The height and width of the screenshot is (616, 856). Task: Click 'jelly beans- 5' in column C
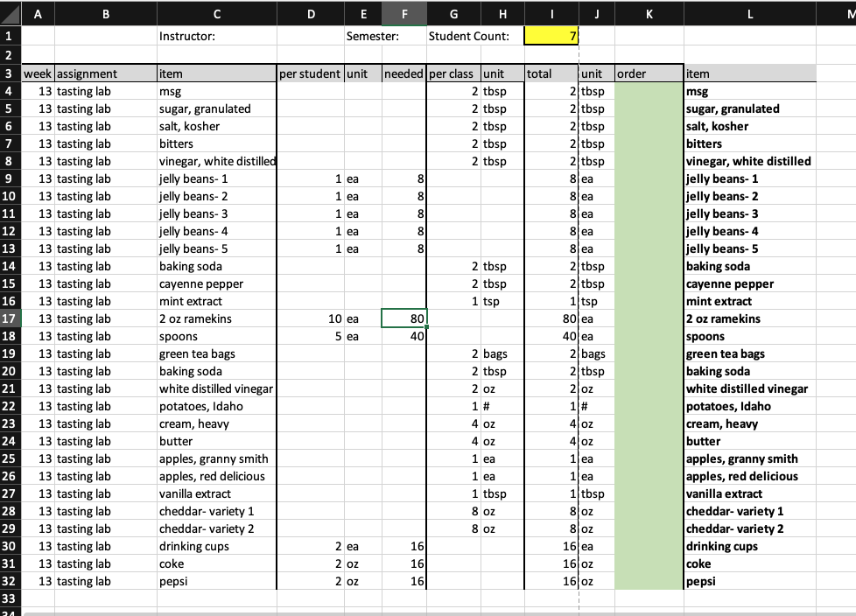217,248
